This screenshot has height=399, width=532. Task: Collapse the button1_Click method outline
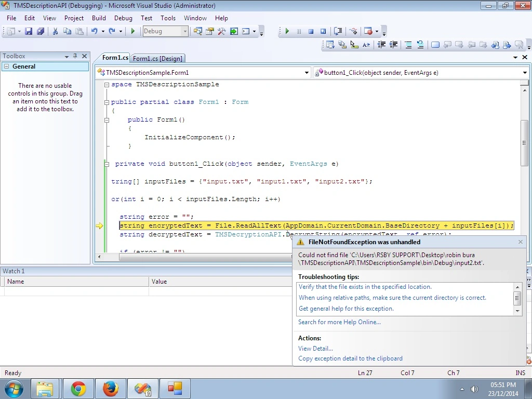coord(107,164)
